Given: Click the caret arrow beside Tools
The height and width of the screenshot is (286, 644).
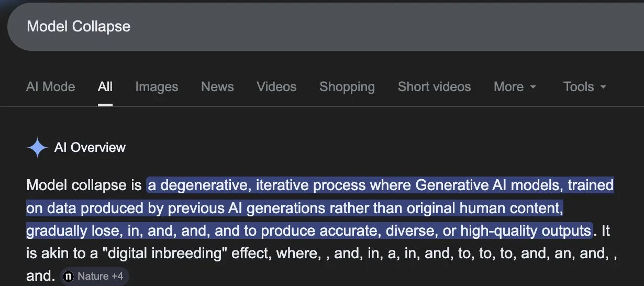Looking at the screenshot, I should tap(603, 87).
